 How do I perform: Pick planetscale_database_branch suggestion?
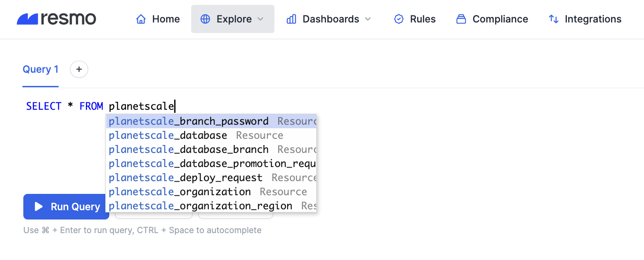point(189,149)
